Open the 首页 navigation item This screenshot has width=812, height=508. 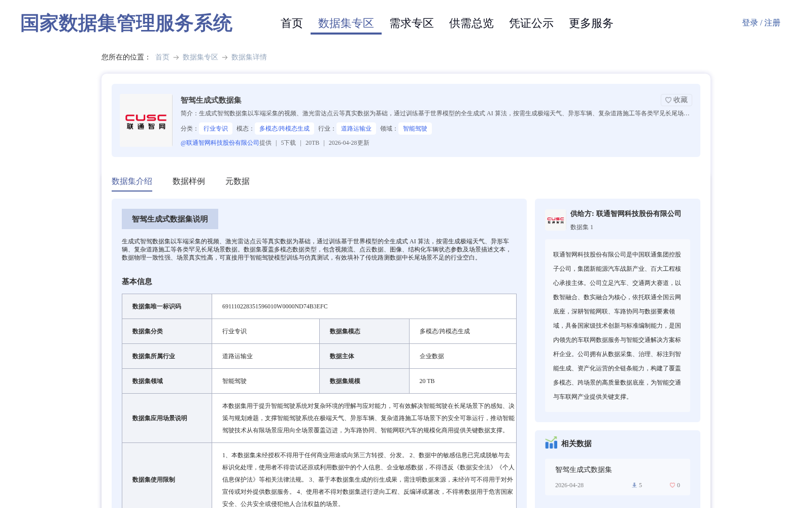pos(292,23)
